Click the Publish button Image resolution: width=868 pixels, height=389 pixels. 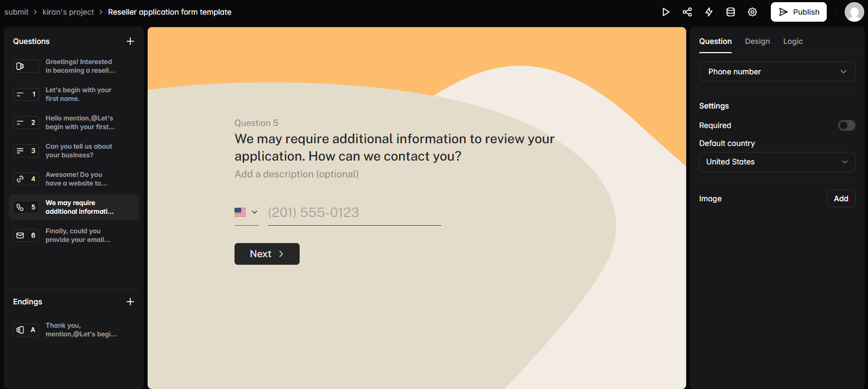pos(799,12)
